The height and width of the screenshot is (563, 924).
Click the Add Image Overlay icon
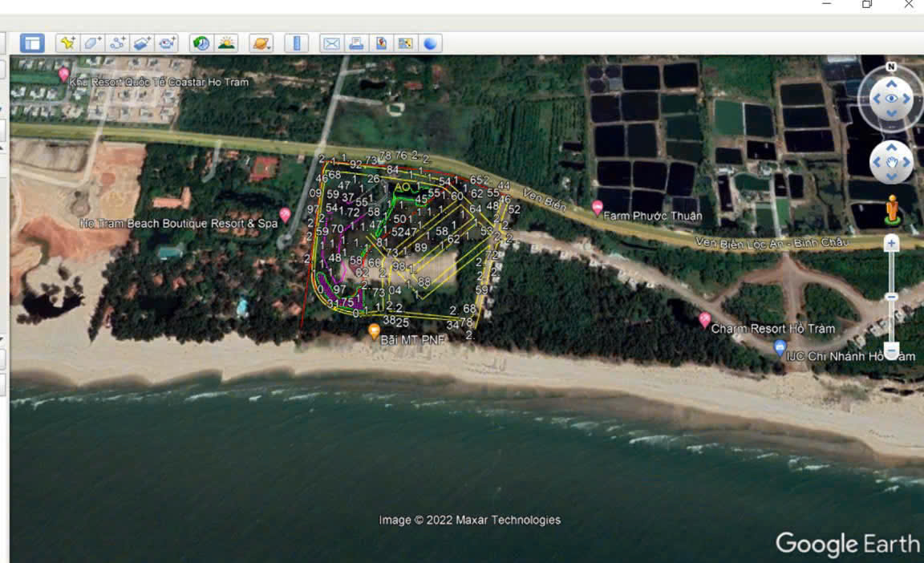click(143, 43)
